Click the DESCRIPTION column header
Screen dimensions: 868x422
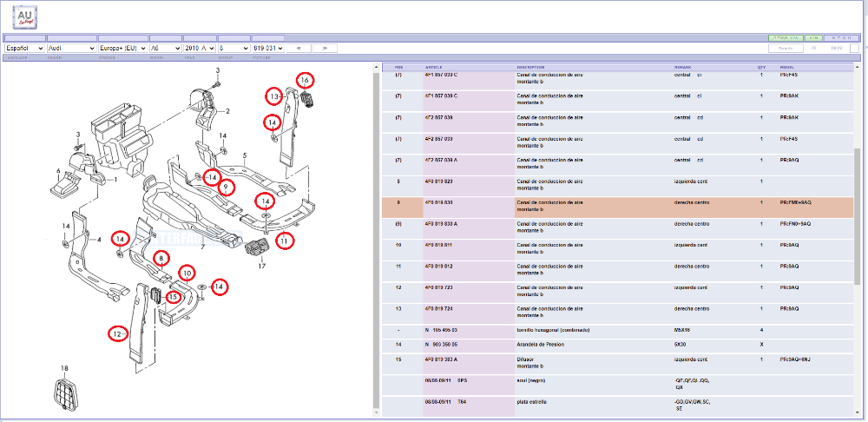530,67
